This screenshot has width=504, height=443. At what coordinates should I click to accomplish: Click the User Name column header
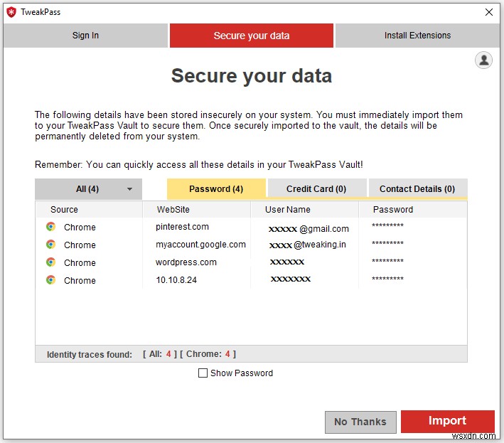click(288, 210)
